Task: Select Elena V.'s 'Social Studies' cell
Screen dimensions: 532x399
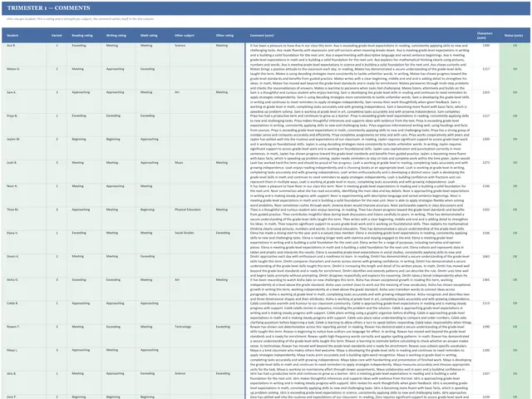Action: coord(190,242)
